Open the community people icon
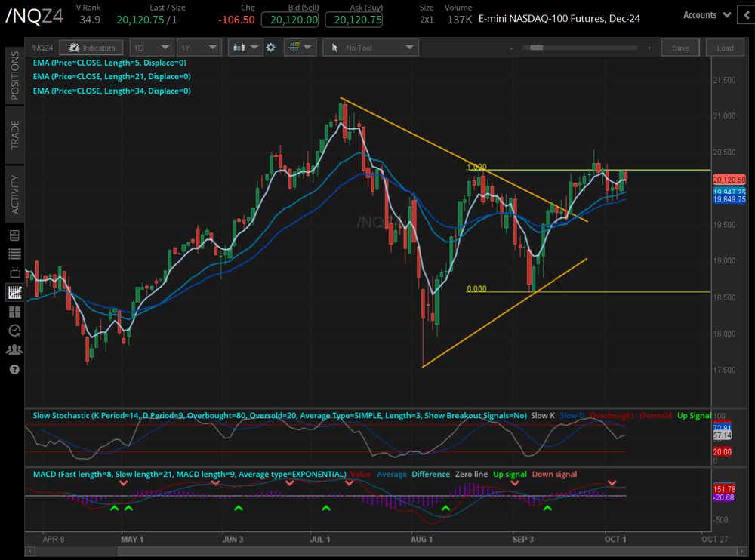755x560 pixels. [14, 349]
